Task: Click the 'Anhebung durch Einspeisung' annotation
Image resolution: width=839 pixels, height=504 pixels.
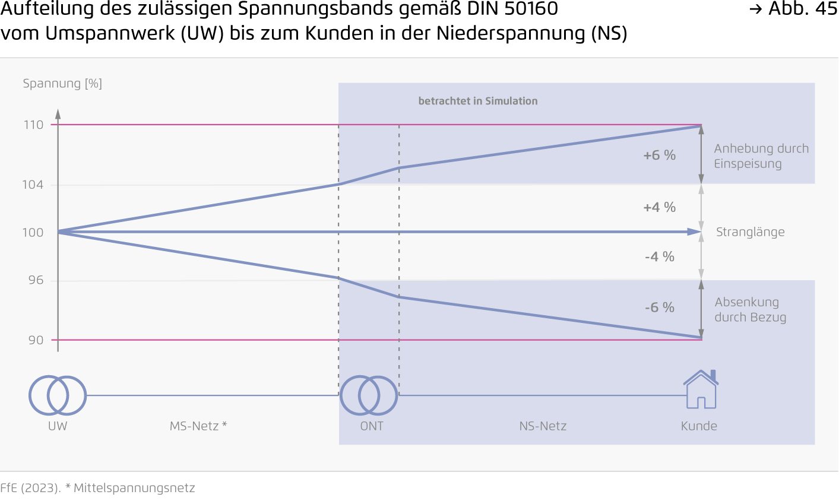Action: click(x=761, y=156)
